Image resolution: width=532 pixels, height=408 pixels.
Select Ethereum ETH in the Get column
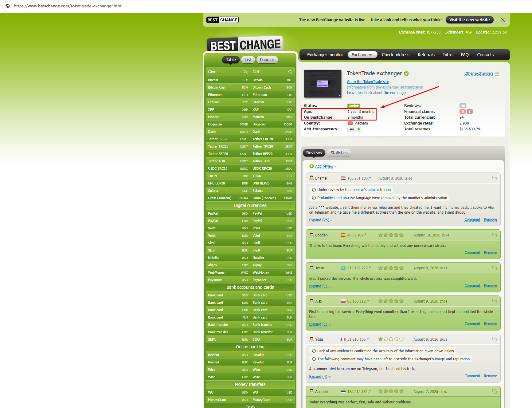click(x=272, y=95)
